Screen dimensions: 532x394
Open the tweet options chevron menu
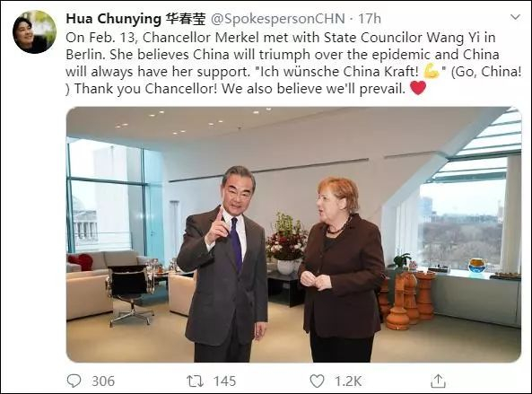(x=515, y=17)
